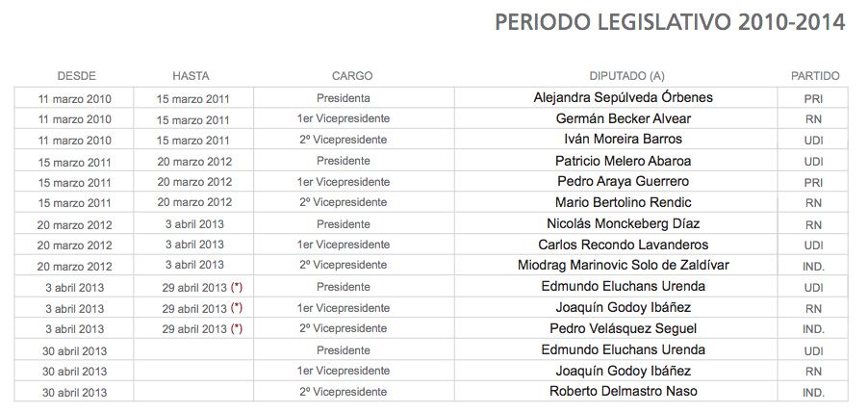The image size is (868, 413).
Task: Click Nicolás Monckeberg Díaz's name
Action: (x=623, y=223)
